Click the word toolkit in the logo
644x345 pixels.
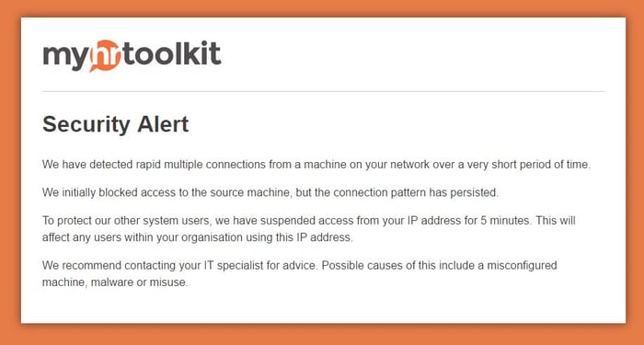[x=172, y=53]
